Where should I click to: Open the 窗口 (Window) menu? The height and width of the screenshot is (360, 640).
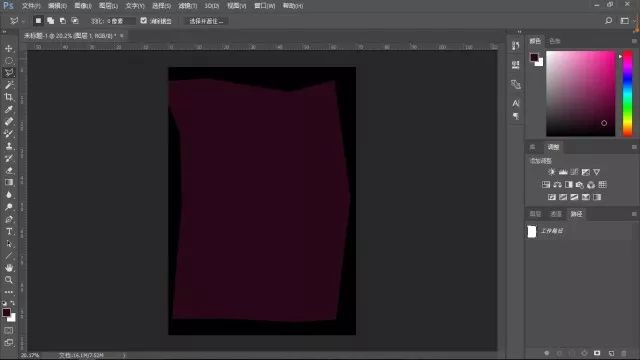264,6
